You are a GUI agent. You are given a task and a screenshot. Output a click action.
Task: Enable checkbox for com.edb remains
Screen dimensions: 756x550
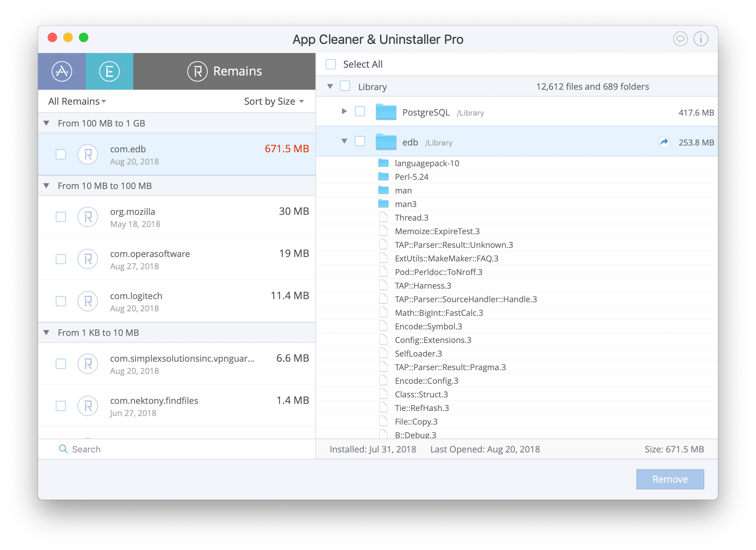pos(61,154)
